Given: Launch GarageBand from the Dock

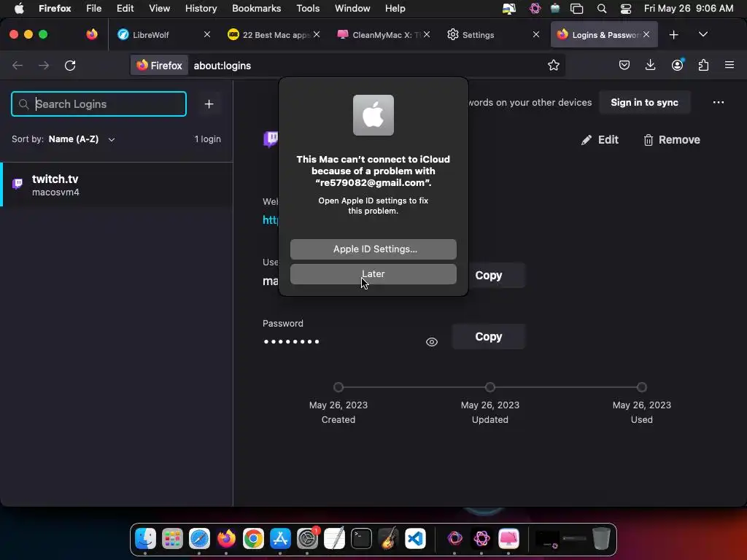Looking at the screenshot, I should coord(388,539).
